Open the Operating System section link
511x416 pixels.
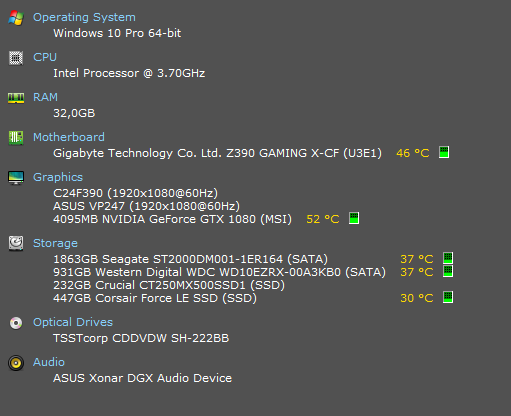point(84,17)
